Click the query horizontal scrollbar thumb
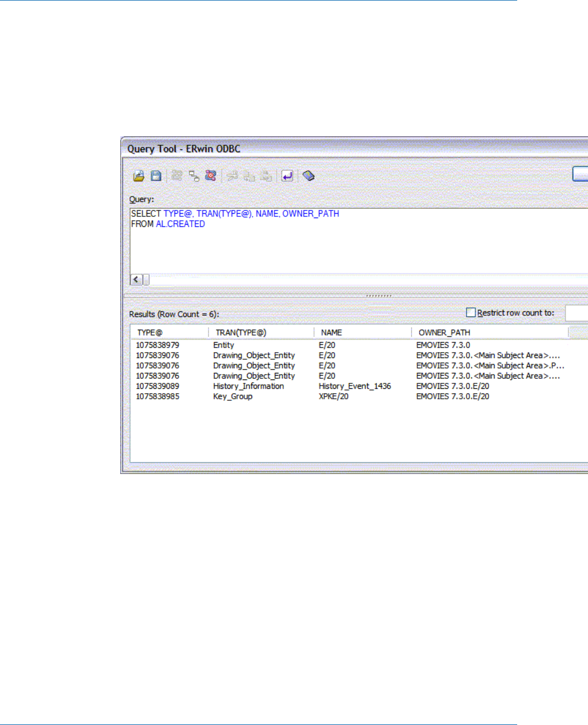This screenshot has width=588, height=725. point(146,280)
